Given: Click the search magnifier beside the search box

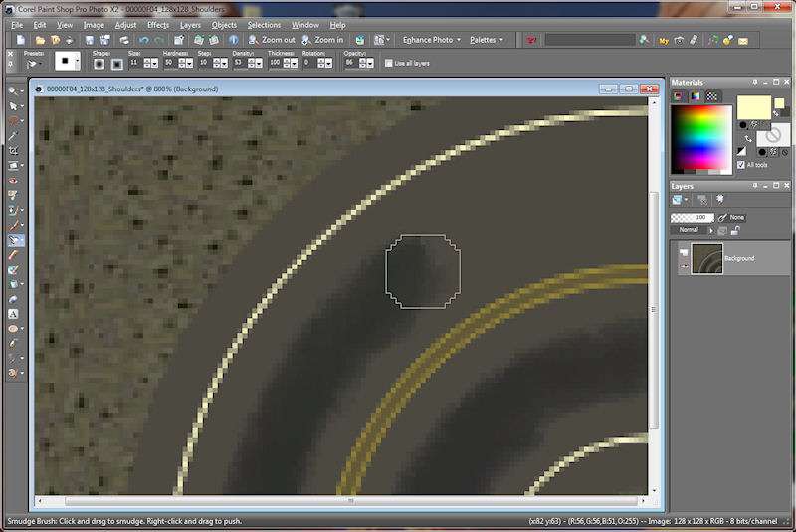Looking at the screenshot, I should click(x=644, y=40).
